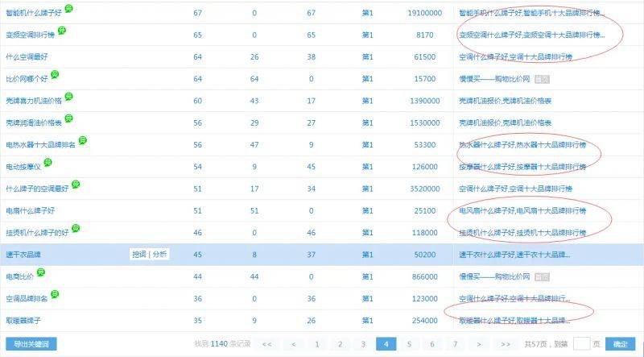The height and width of the screenshot is (357, 644).
Task: Select the highlighted 速干衣品牌 keyword
Action: point(23,255)
